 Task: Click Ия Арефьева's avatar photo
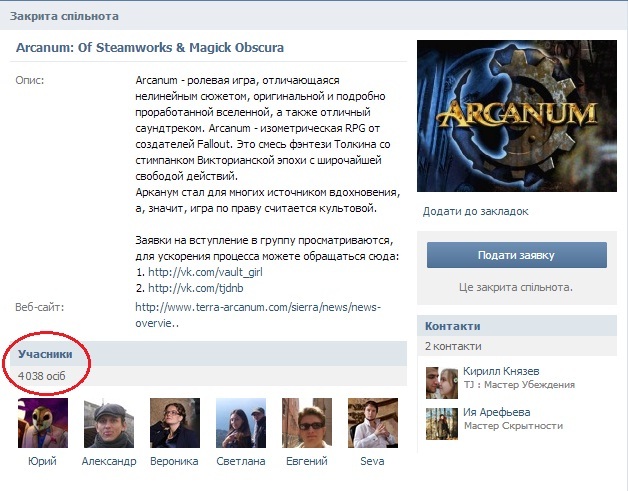coord(442,424)
